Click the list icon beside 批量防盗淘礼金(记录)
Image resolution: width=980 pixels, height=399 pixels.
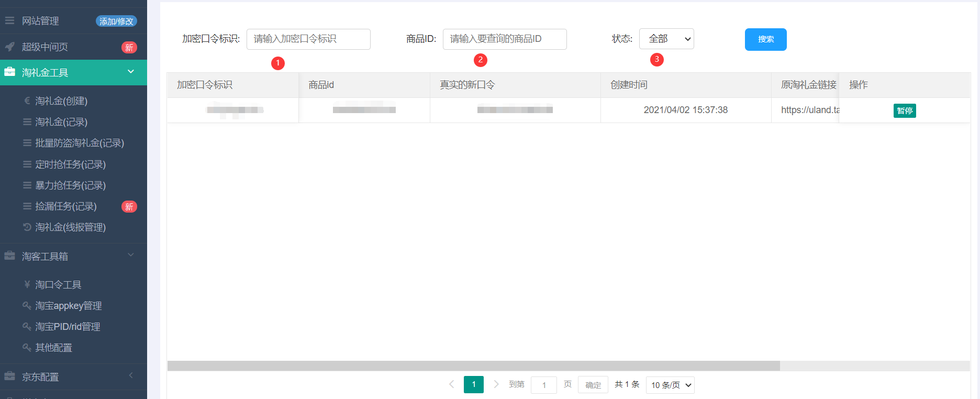pos(27,142)
